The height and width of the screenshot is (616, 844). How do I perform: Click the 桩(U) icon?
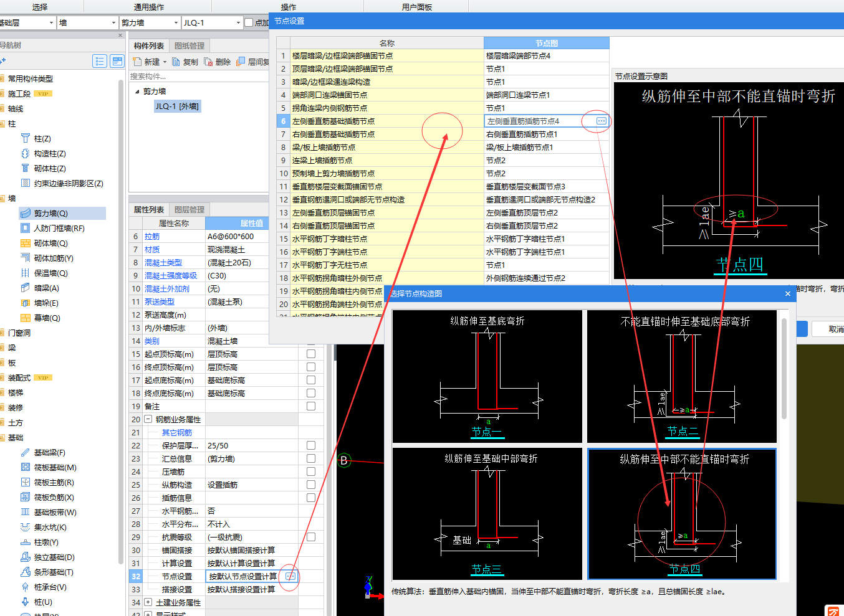pos(26,602)
